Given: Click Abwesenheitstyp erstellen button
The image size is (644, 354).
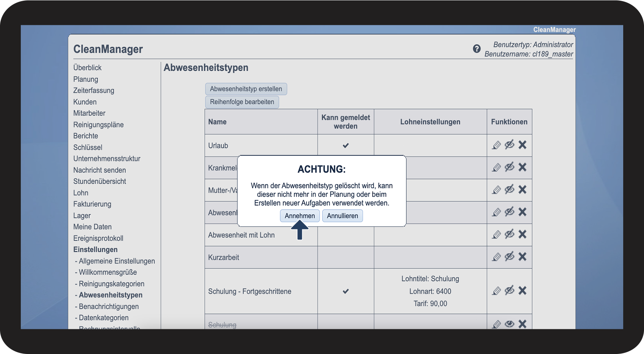Looking at the screenshot, I should click(246, 89).
